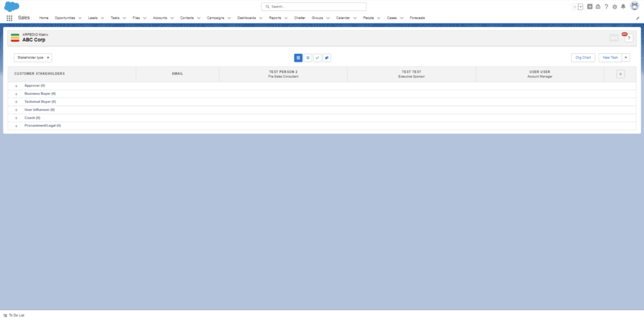Click in the global Search box

pyautogui.click(x=314, y=7)
